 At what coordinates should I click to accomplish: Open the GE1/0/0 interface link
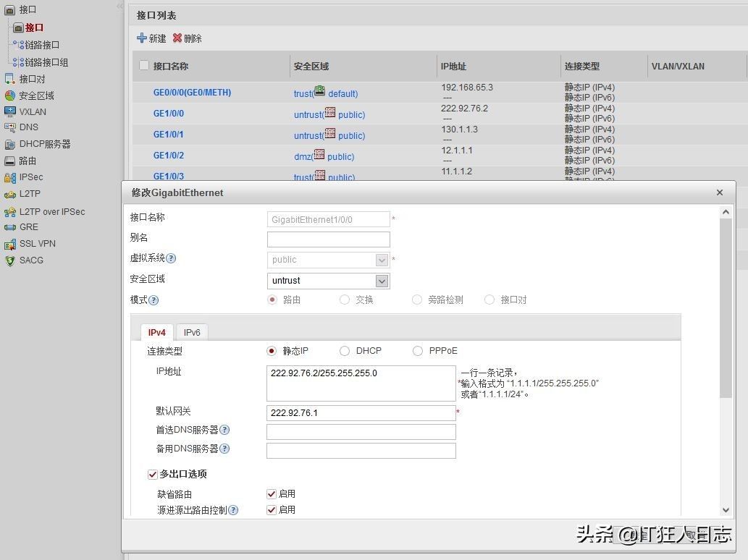169,114
